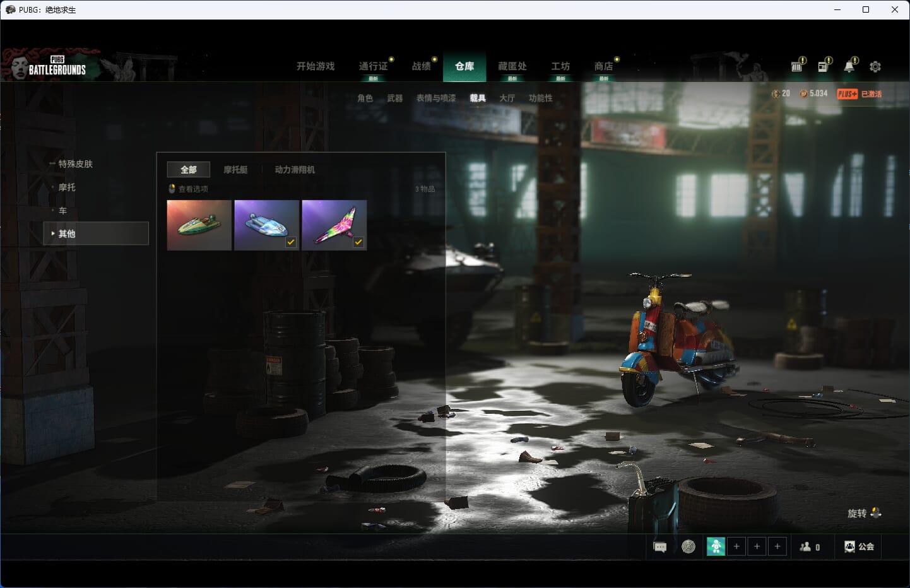
Task: Select 特殊皮肤 in the sidebar
Action: click(75, 164)
